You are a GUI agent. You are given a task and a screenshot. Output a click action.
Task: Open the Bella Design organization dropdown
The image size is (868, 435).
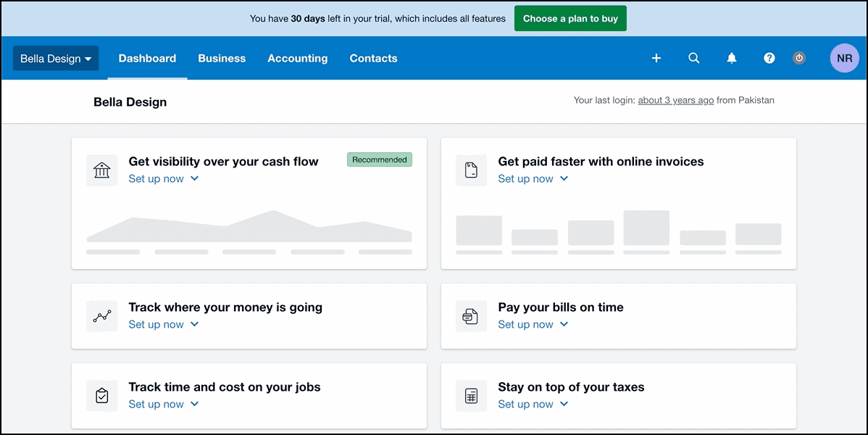point(56,59)
